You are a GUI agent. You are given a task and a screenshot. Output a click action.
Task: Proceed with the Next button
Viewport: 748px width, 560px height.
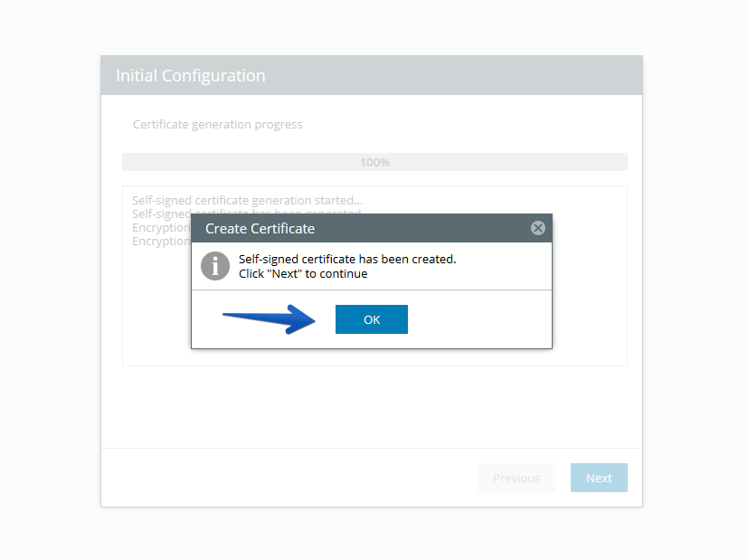[599, 478]
